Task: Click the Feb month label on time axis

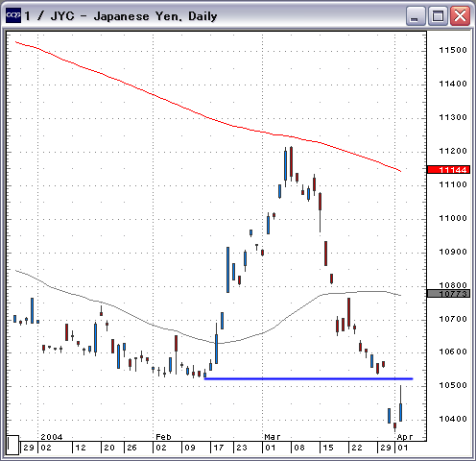Action: [163, 437]
